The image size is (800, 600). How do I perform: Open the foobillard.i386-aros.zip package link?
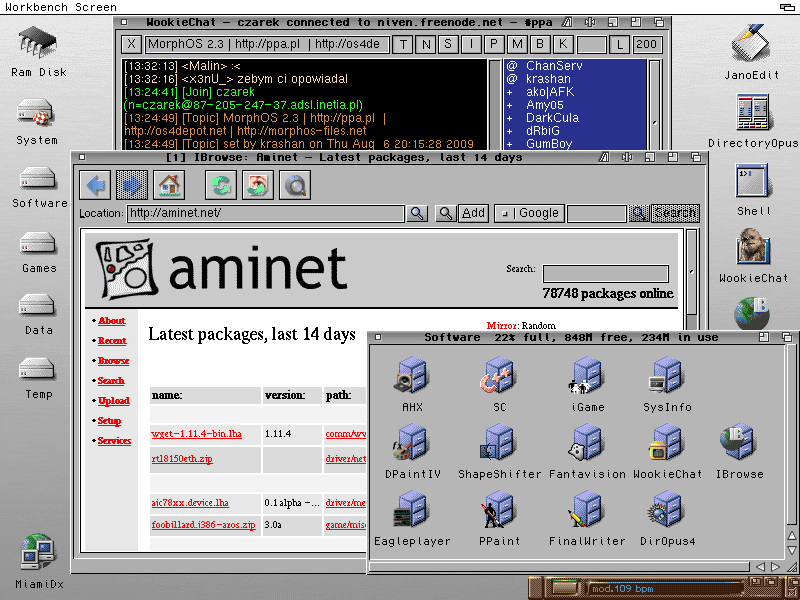(203, 524)
